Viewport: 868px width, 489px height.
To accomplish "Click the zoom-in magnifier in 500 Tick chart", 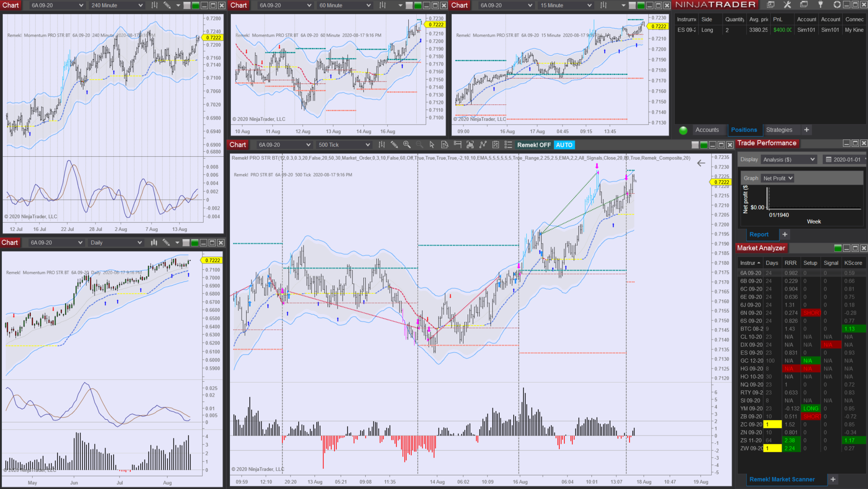I will (x=407, y=145).
